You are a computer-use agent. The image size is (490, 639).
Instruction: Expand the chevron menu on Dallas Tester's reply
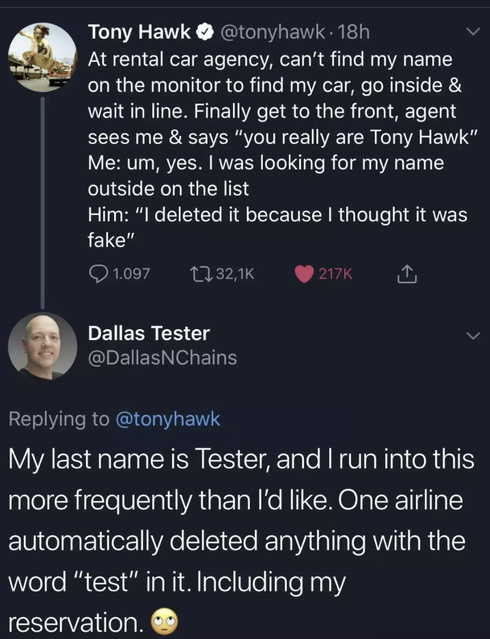coord(473,335)
